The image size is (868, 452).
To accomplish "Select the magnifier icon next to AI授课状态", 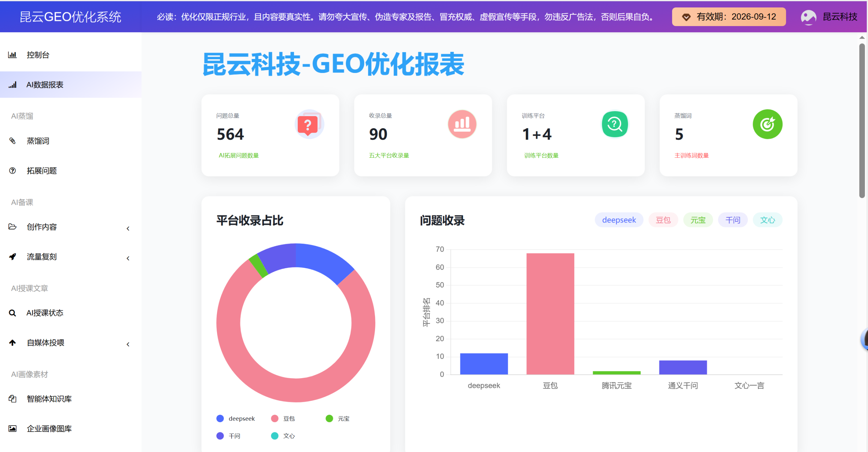I will click(x=13, y=313).
